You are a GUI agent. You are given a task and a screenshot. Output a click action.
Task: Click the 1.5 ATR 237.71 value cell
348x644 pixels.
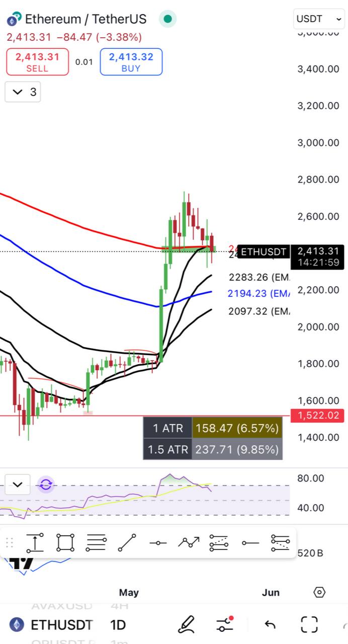(x=237, y=448)
